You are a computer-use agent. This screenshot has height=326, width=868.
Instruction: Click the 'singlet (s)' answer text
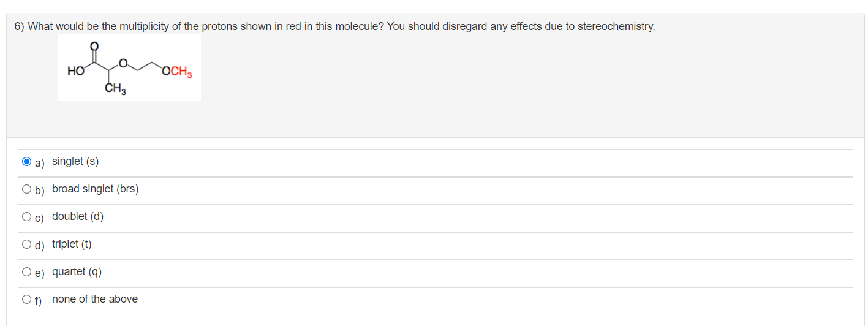[75, 161]
